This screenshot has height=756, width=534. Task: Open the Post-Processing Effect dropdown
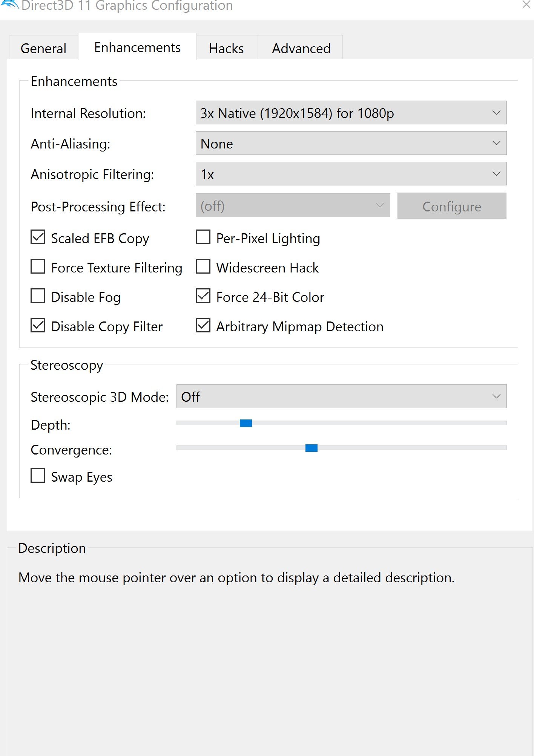293,205
